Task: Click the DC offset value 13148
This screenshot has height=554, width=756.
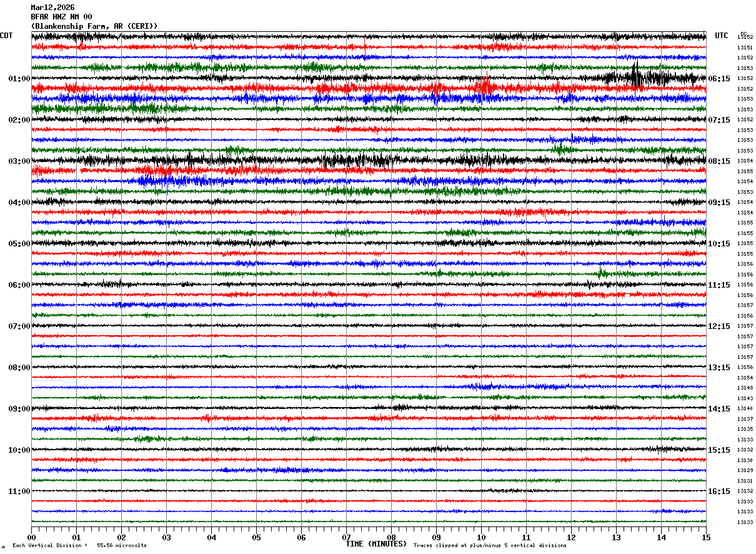Action: coord(745,388)
